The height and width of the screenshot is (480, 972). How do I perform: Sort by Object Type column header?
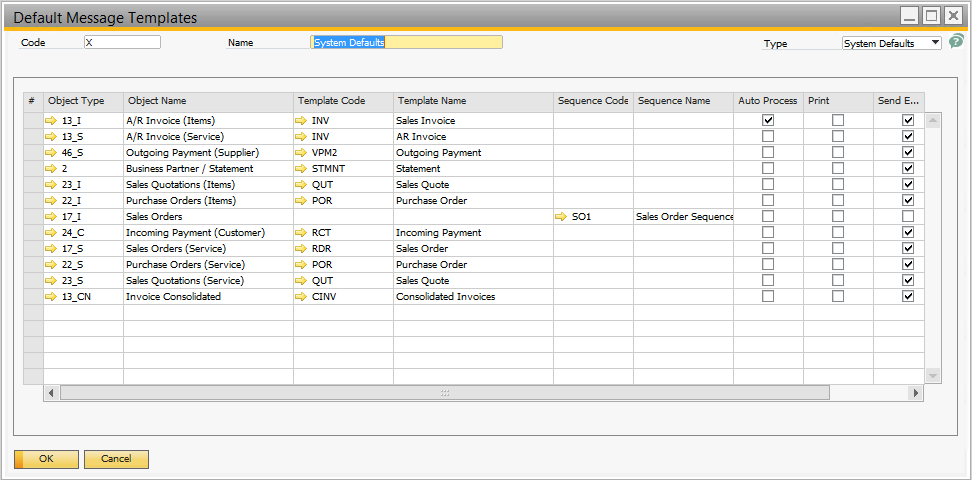pyautogui.click(x=83, y=102)
